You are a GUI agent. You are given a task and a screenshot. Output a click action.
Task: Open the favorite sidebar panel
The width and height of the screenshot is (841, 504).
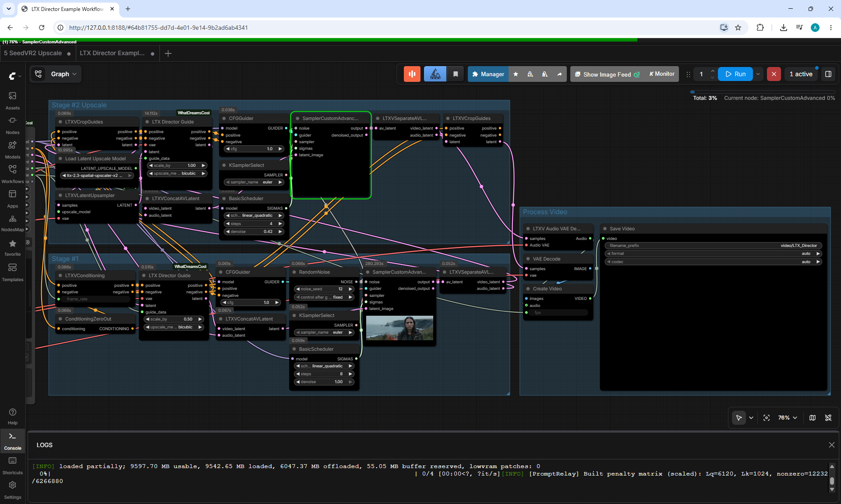point(12,247)
